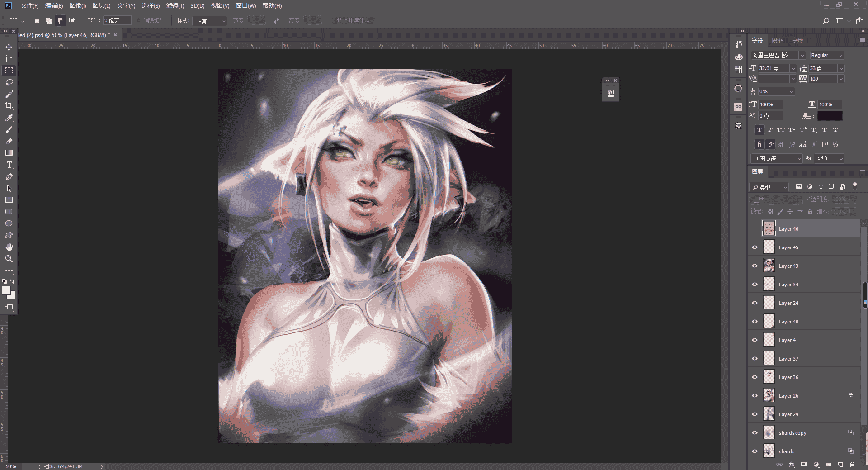868x470 pixels.
Task: Select the Lasso tool
Action: [9, 82]
